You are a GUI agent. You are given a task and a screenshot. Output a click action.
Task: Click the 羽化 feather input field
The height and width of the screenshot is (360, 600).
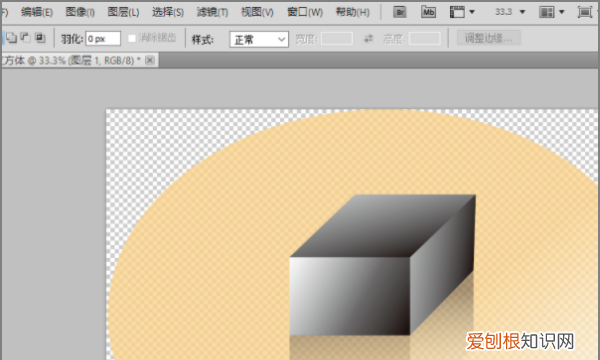coord(103,39)
